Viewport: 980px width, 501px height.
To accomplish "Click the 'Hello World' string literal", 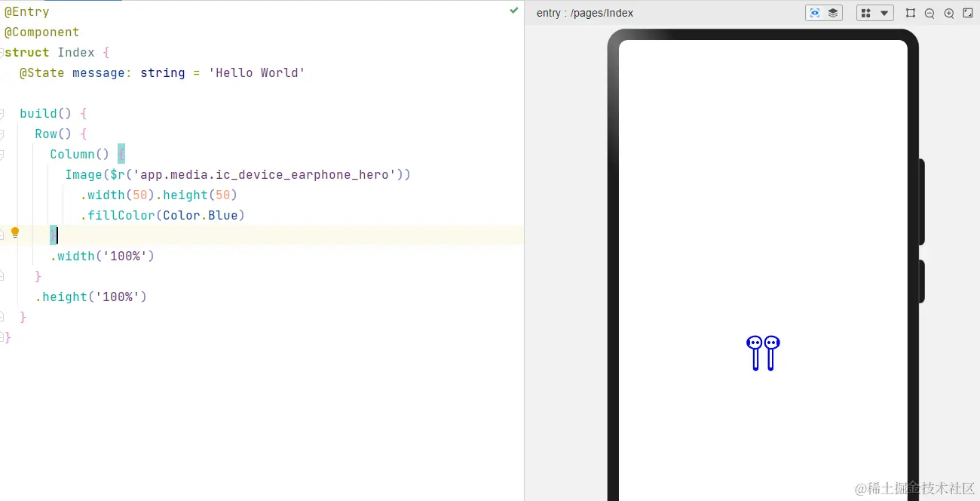I will tap(257, 73).
